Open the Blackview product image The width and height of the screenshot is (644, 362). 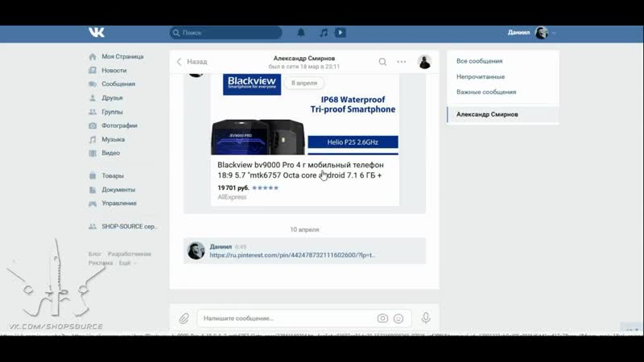304,114
